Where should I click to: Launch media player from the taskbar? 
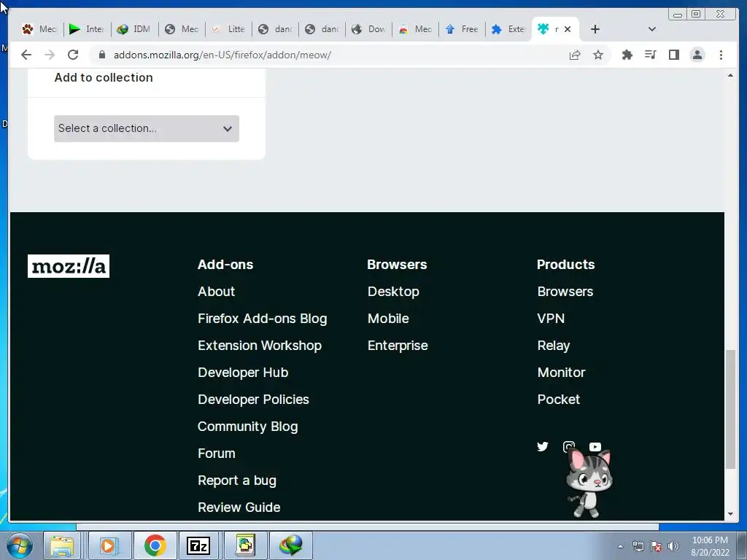tap(109, 545)
